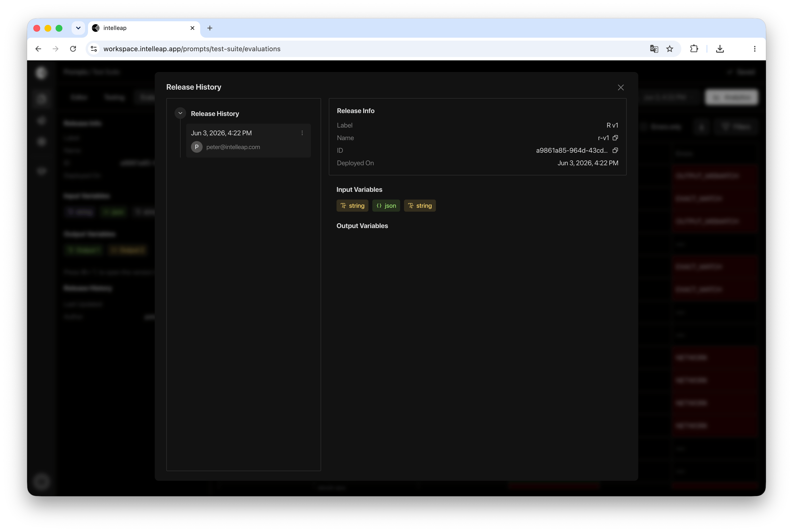Viewport: 793px width, 532px height.
Task: Open the translate page icon
Action: tap(654, 49)
